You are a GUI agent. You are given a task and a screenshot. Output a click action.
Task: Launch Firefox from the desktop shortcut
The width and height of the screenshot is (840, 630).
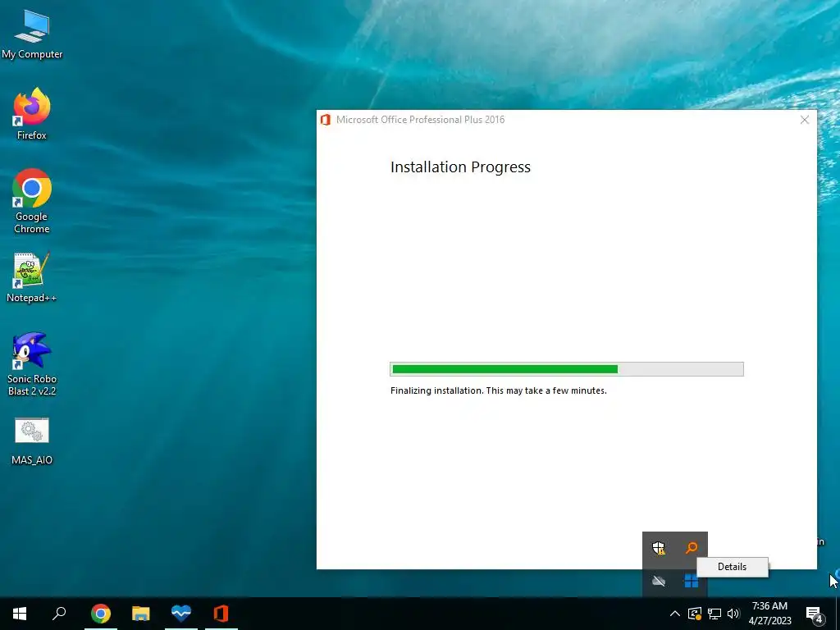[32, 114]
